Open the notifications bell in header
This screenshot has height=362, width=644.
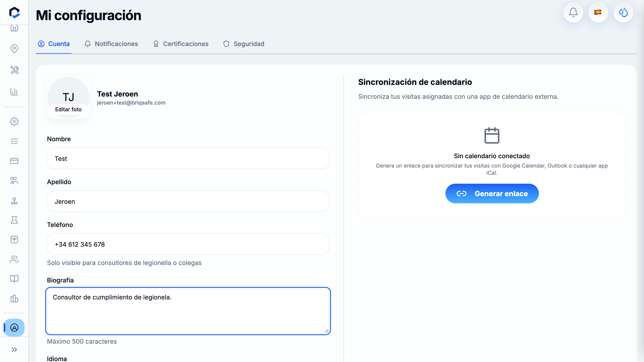click(x=573, y=13)
